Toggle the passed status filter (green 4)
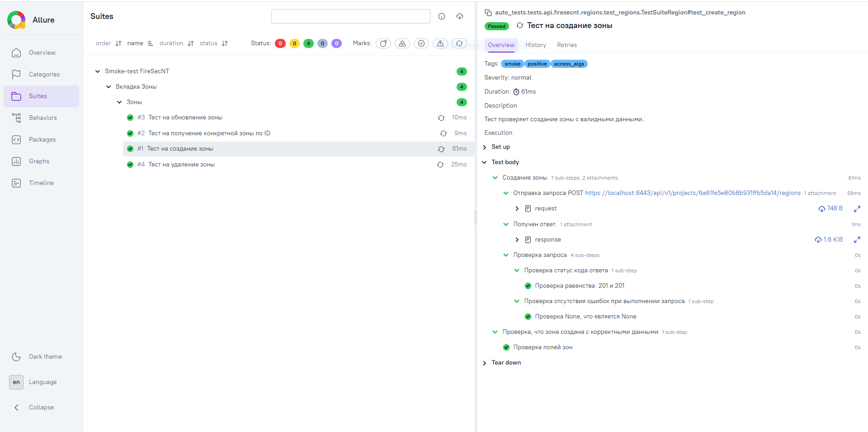The width and height of the screenshot is (868, 432). [x=308, y=43]
